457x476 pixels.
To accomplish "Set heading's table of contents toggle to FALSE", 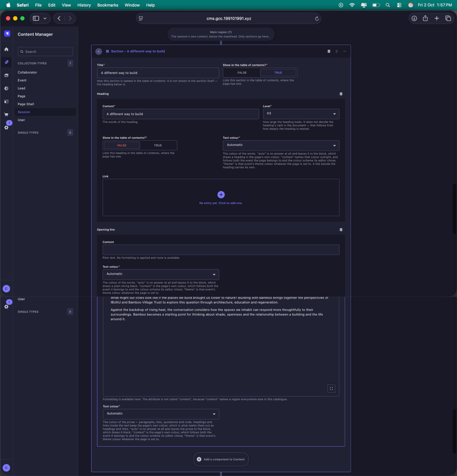I will pyautogui.click(x=122, y=145).
